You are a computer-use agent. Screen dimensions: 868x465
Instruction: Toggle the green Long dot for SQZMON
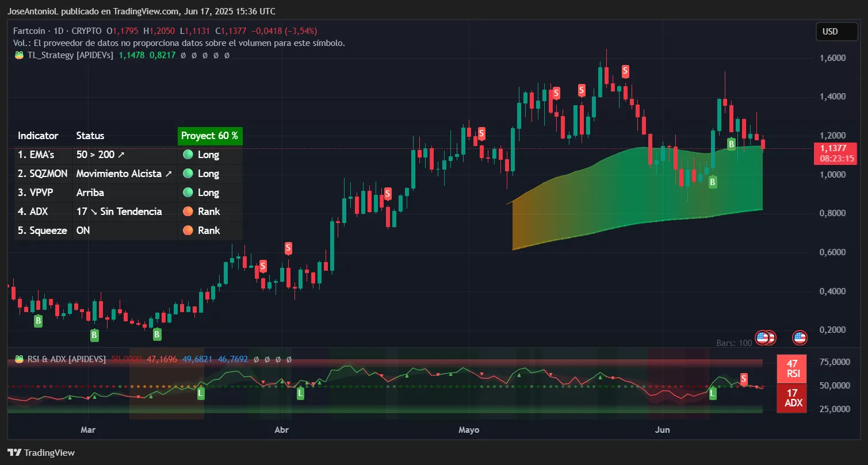[x=188, y=173]
